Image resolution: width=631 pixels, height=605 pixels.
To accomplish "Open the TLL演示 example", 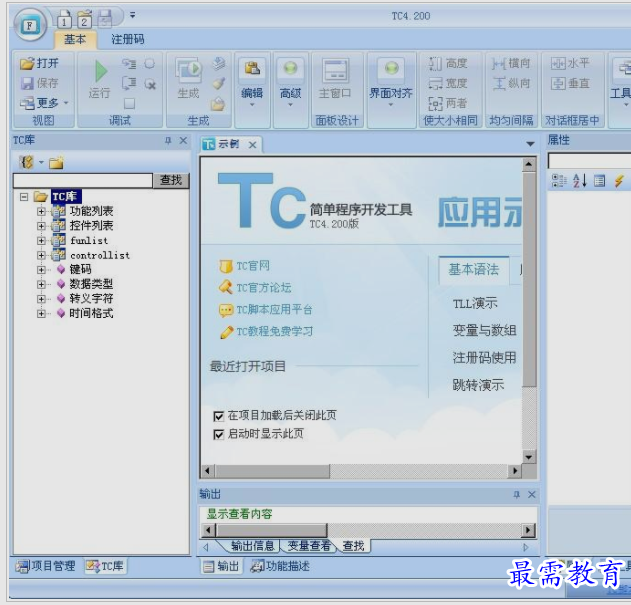I will coord(475,303).
